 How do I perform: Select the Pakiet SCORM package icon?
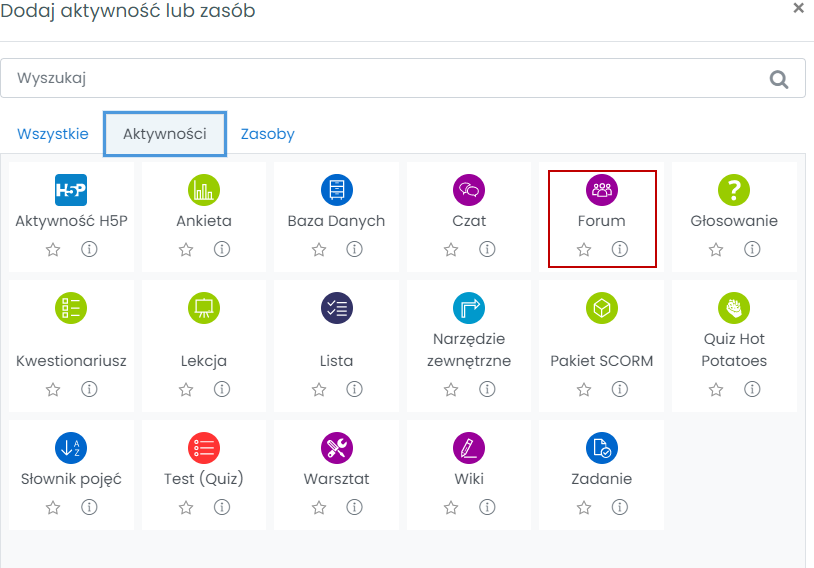(602, 308)
